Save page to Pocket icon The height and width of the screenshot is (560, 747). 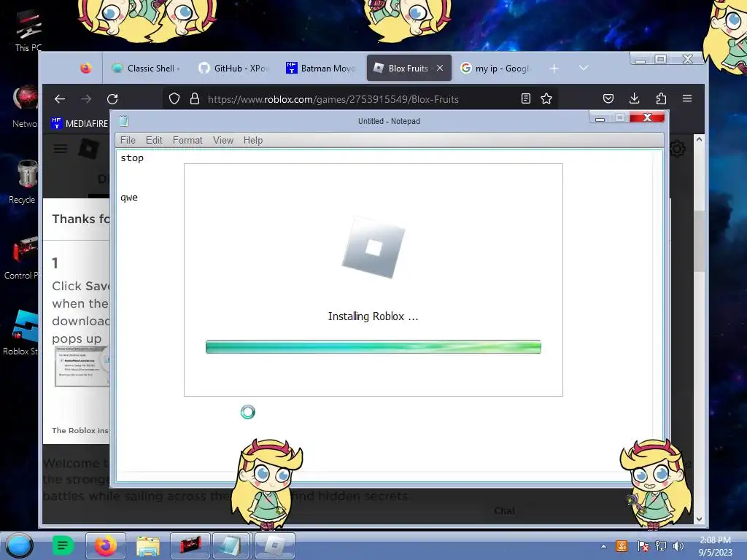tap(608, 98)
